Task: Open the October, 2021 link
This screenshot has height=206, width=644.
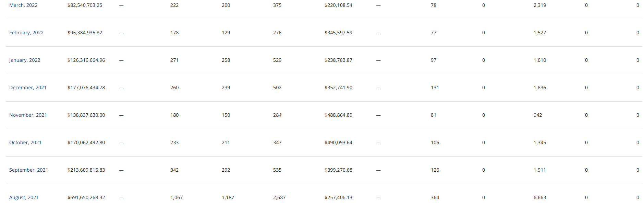Action: coord(25,142)
